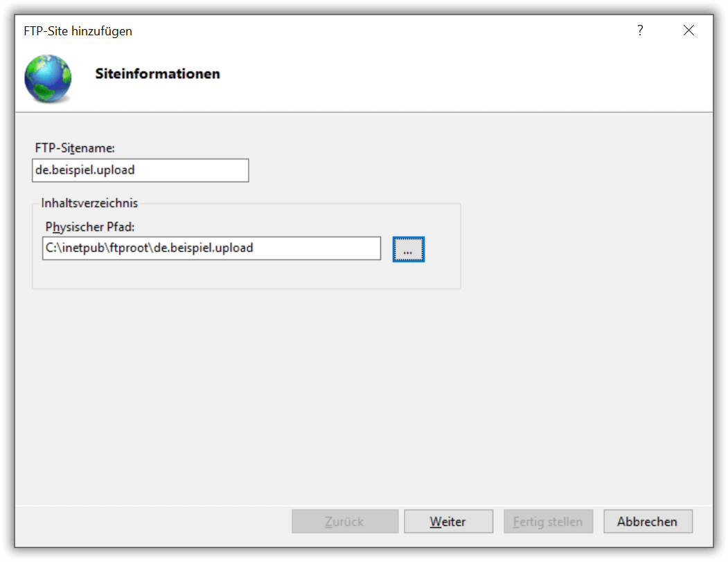The image size is (728, 562).
Task: Open help with the question mark icon
Action: (640, 30)
